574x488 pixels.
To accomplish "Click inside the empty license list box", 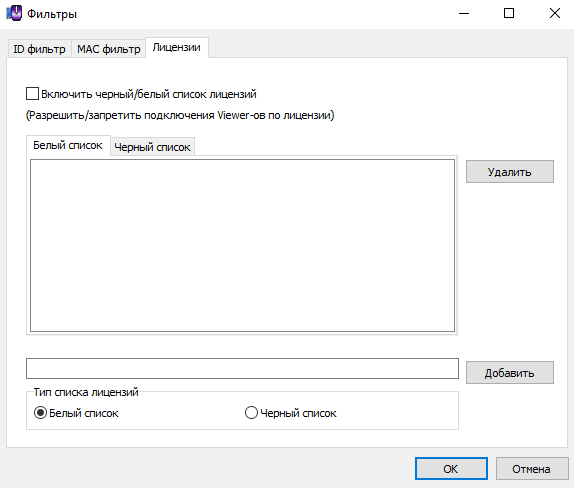I will pyautogui.click(x=242, y=245).
